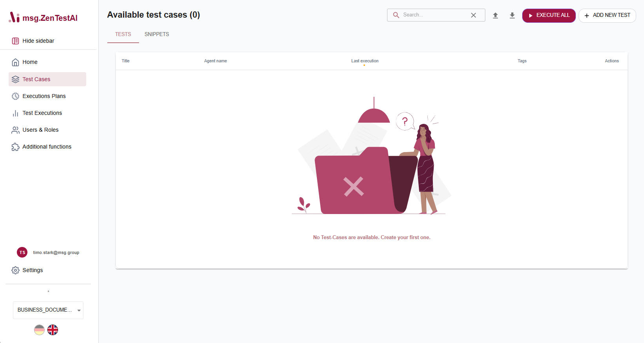Clear the search field with X

474,15
